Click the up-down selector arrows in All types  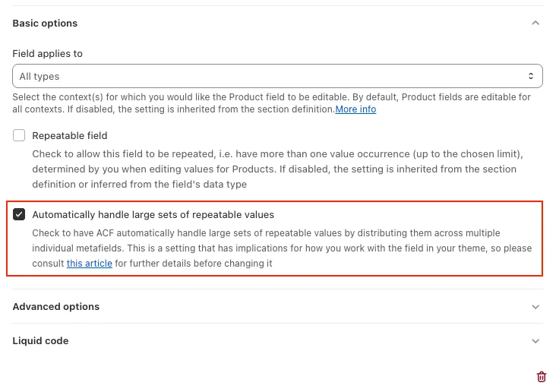click(x=531, y=76)
